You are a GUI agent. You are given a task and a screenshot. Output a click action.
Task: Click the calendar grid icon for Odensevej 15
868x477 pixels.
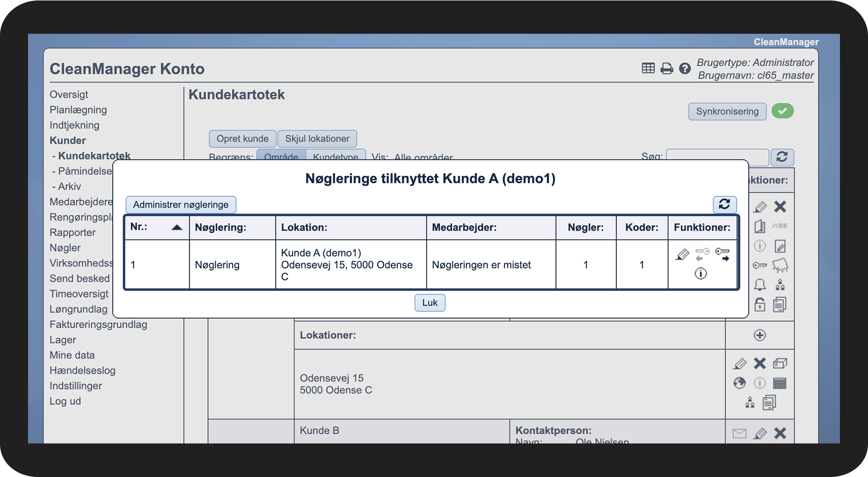[780, 383]
